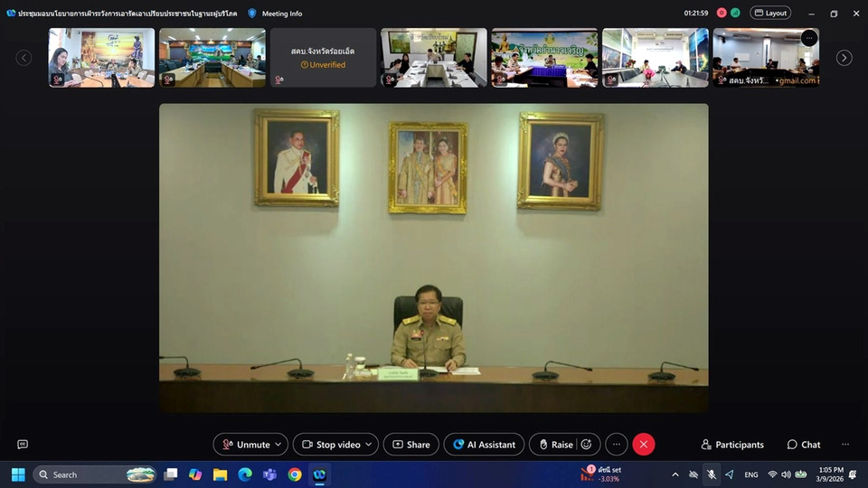Image resolution: width=868 pixels, height=488 pixels.
Task: Click the red leave meeting button
Action: 644,445
